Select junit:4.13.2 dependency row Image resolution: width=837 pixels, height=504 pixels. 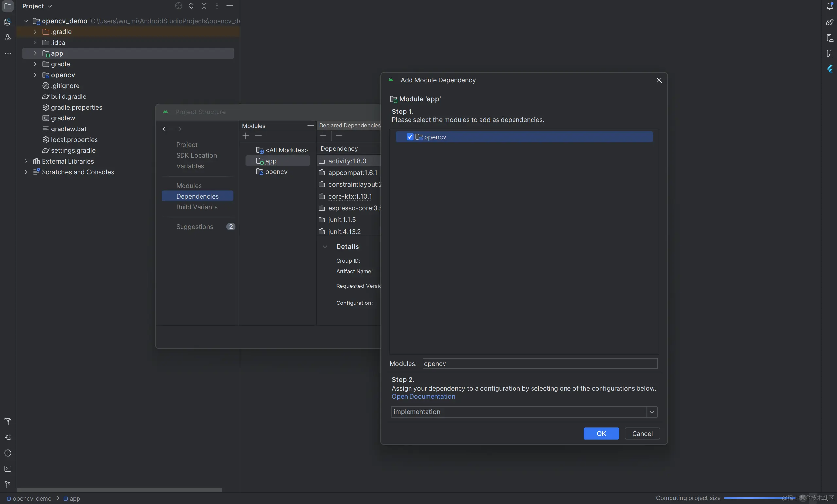click(x=349, y=232)
